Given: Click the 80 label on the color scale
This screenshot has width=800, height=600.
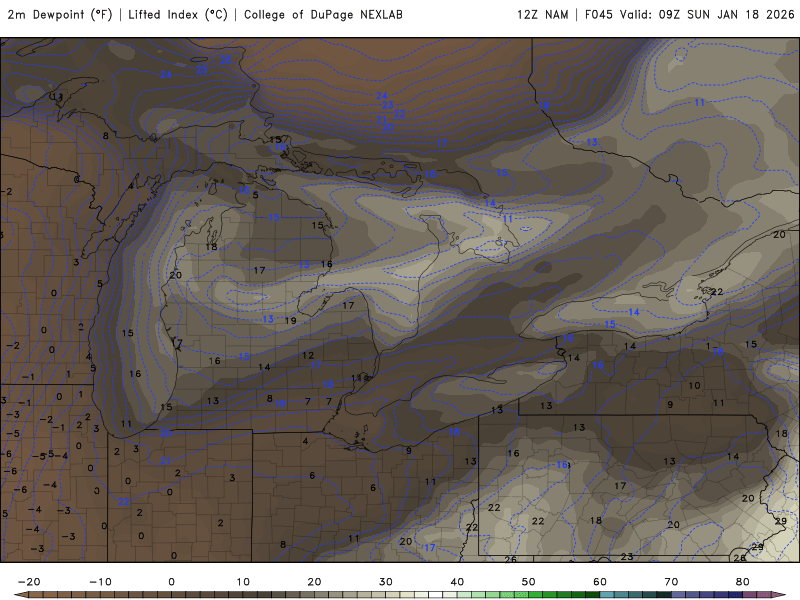Looking at the screenshot, I should click(x=743, y=582).
